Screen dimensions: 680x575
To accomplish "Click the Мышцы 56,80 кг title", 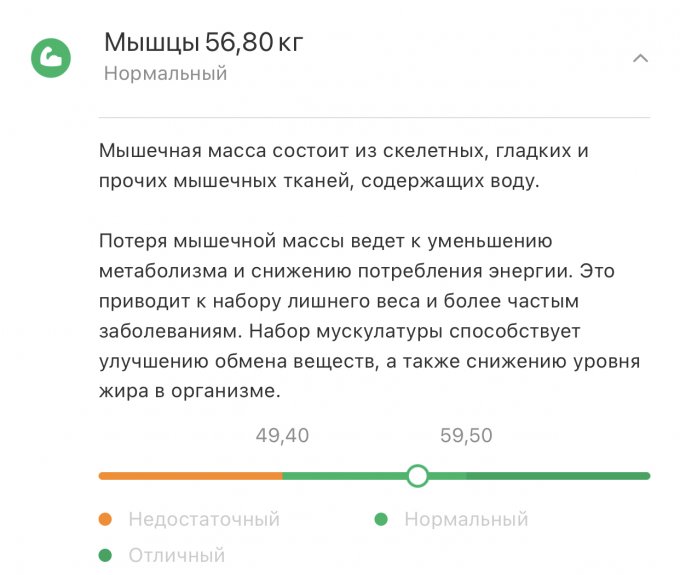I will (204, 42).
